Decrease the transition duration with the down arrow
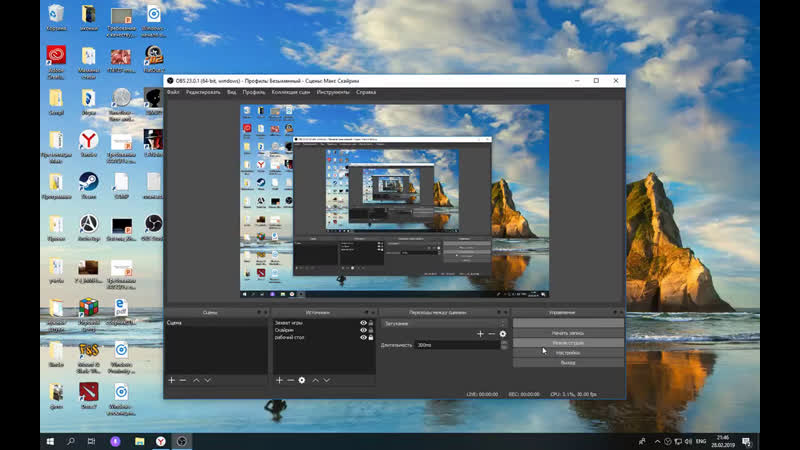This screenshot has height=450, width=800. (504, 347)
